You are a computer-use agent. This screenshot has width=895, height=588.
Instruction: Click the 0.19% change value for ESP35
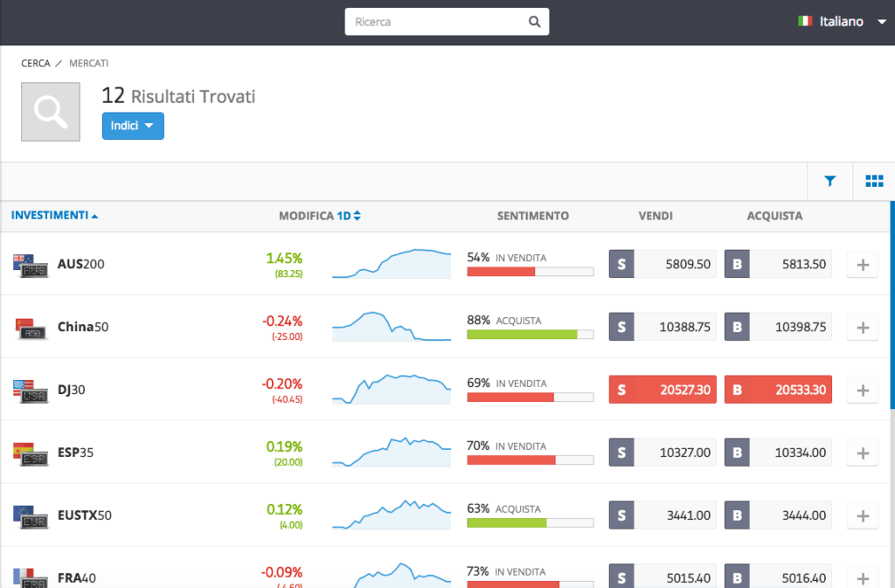click(x=284, y=446)
